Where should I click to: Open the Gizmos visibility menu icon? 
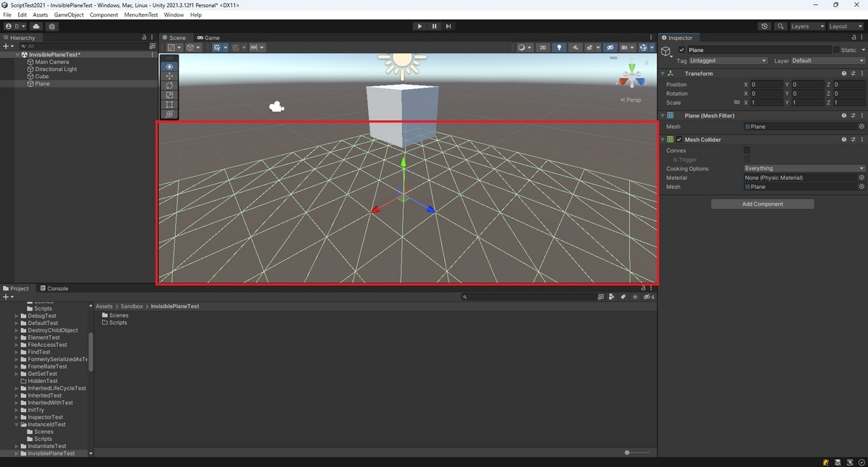[x=652, y=47]
